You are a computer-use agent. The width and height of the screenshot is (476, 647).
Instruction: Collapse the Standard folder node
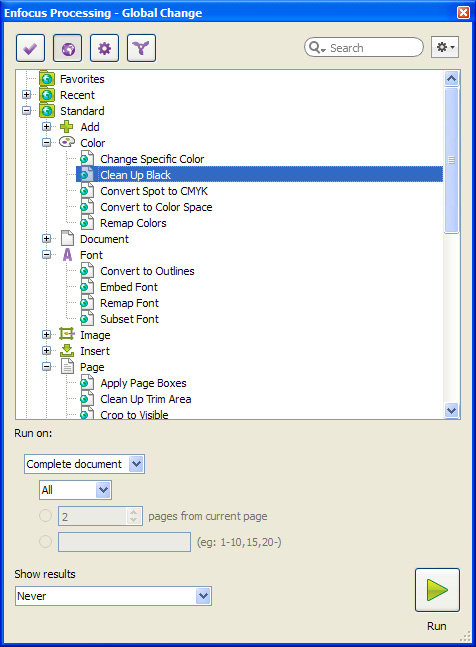26,111
